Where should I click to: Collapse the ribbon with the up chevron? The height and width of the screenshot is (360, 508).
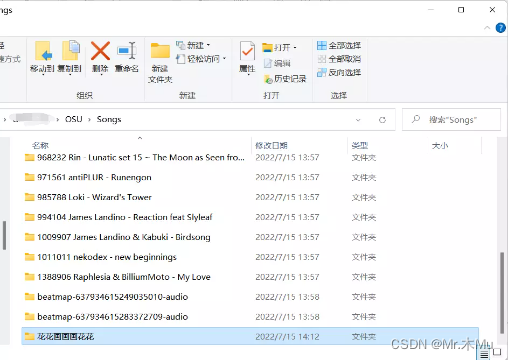pos(487,28)
